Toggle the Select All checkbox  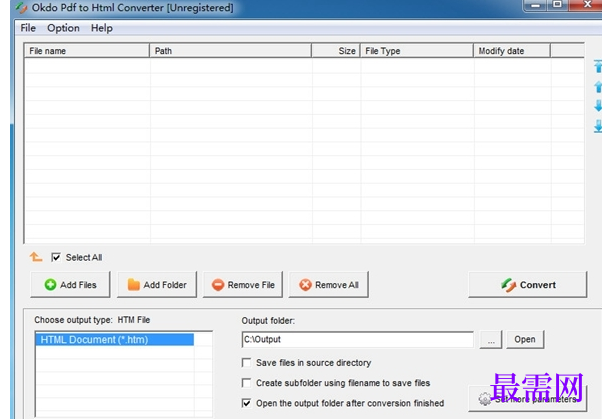coord(56,257)
